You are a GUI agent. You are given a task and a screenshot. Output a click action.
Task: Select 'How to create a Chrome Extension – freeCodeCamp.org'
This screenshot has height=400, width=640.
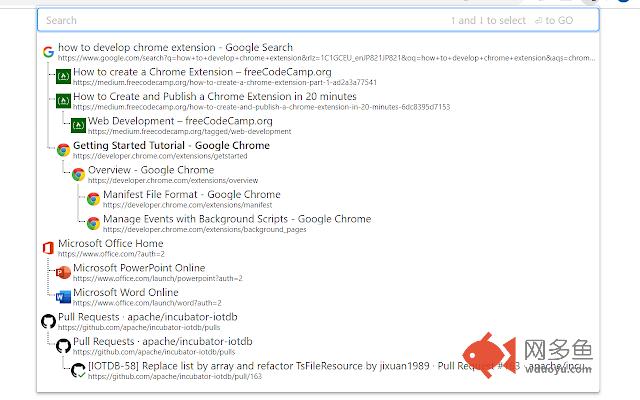(x=202, y=72)
